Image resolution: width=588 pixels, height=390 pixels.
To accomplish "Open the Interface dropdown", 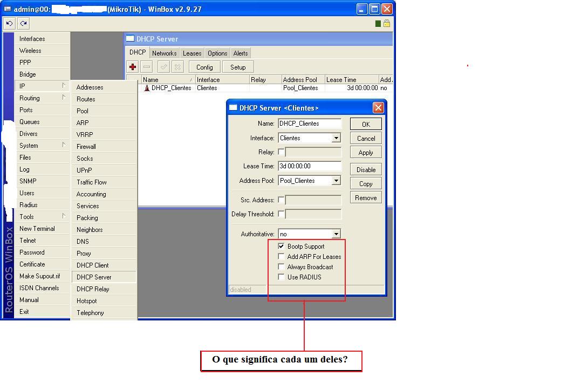I will [x=336, y=138].
